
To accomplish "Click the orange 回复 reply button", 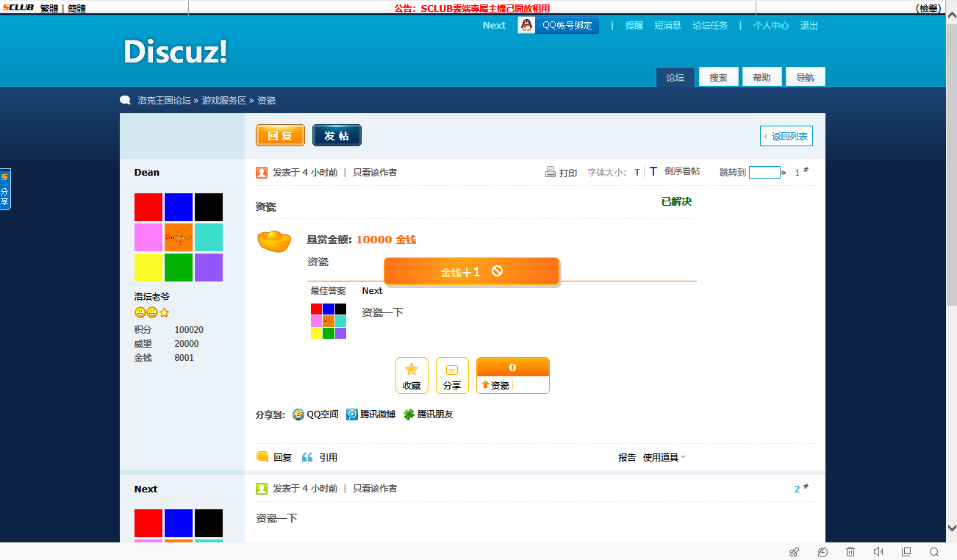I will [280, 135].
